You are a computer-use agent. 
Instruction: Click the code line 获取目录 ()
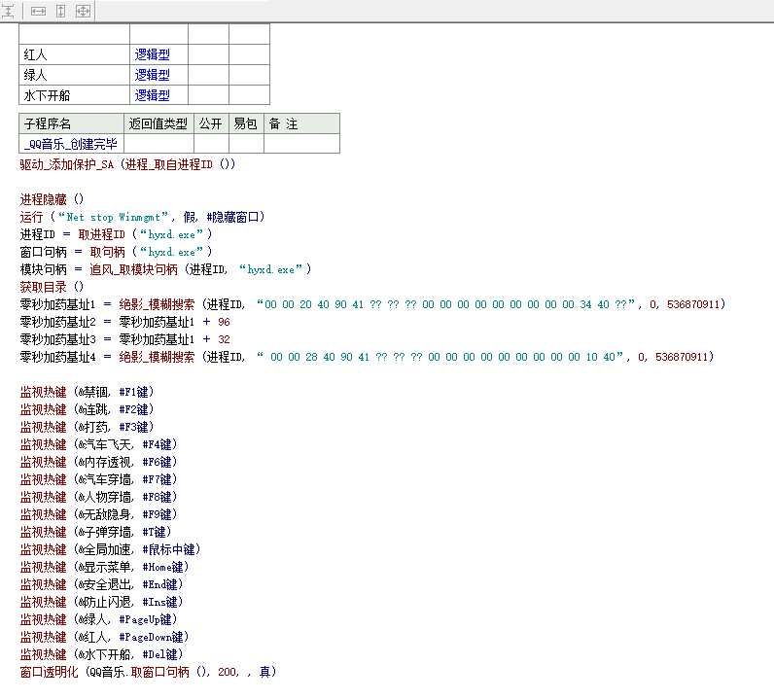52,287
